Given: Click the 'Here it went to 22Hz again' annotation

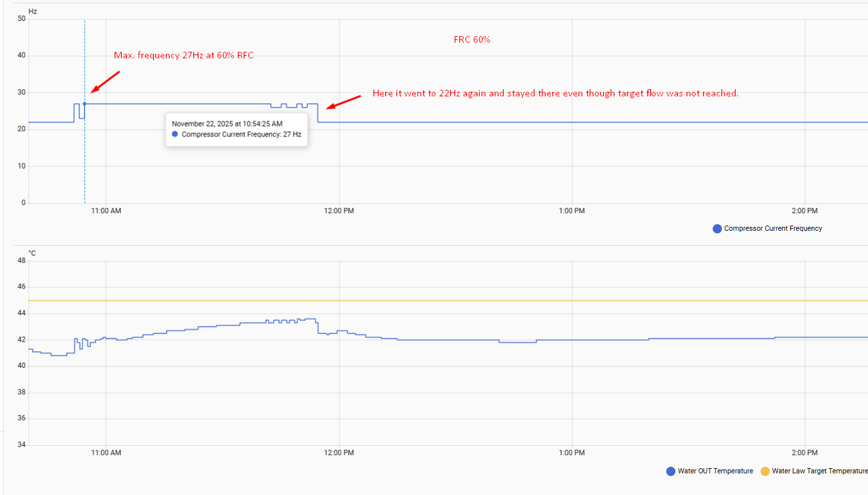Looking at the screenshot, I should [555, 94].
